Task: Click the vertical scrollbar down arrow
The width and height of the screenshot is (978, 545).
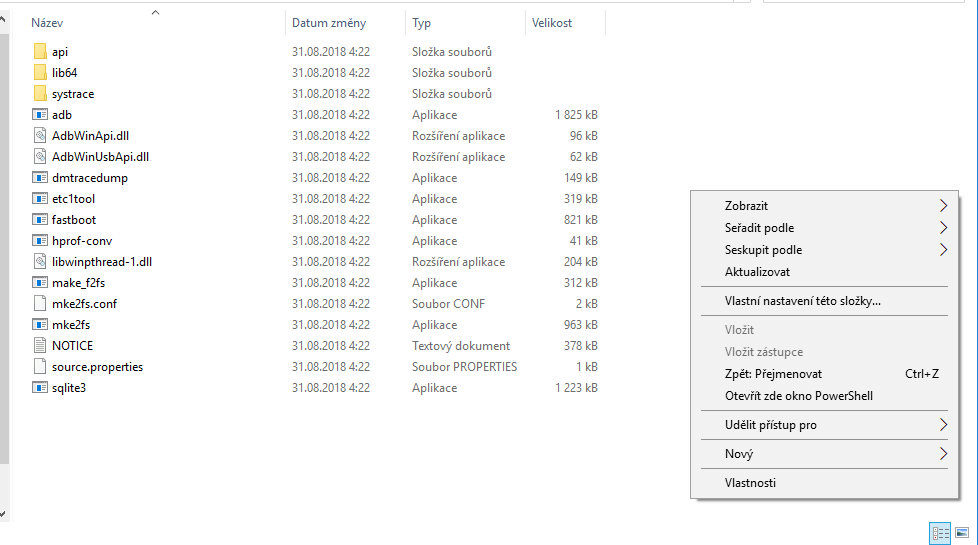Action: click(3, 514)
